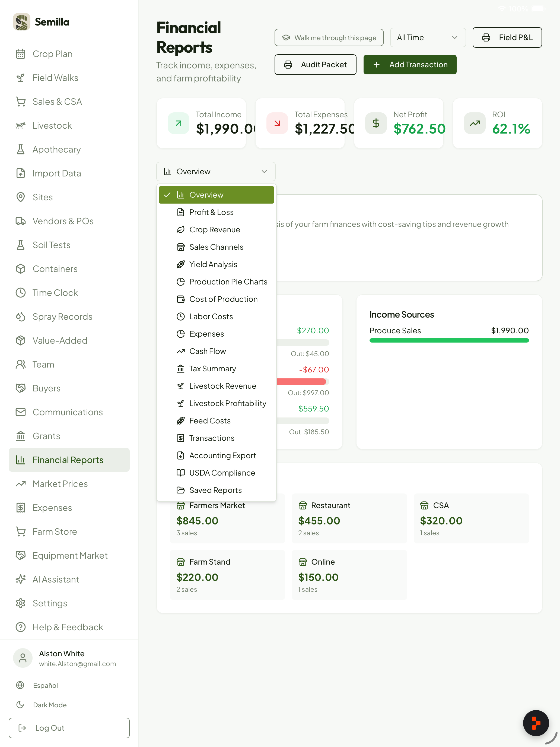Choose Transactions in the report list
Screen dimensions: 560x747
click(216, 438)
